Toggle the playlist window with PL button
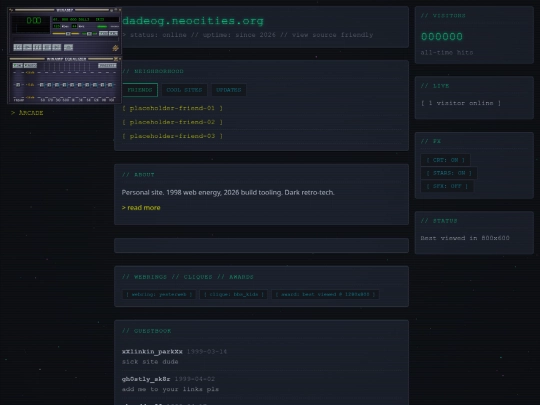The image size is (540, 405). tap(113, 33)
